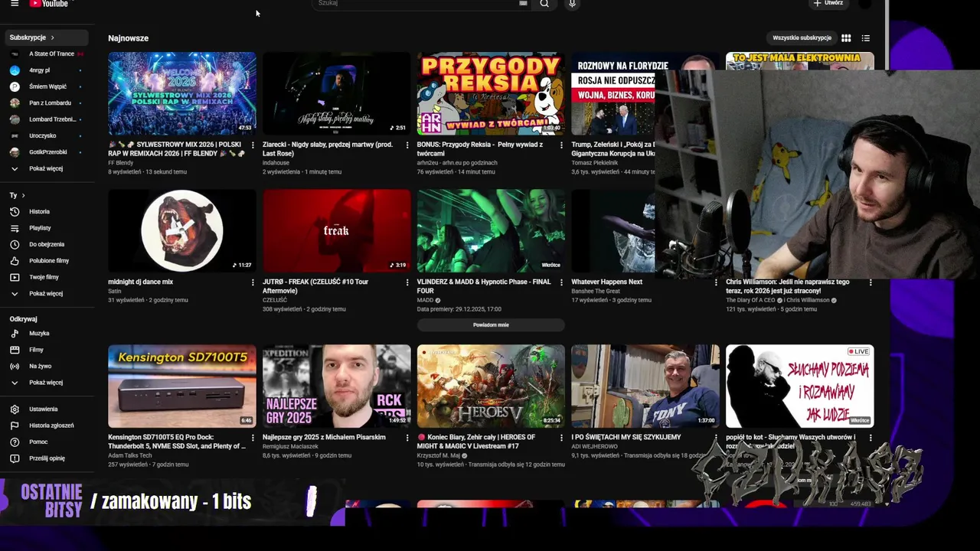Expand subscriptions with Pokaż więcej

coord(47,168)
